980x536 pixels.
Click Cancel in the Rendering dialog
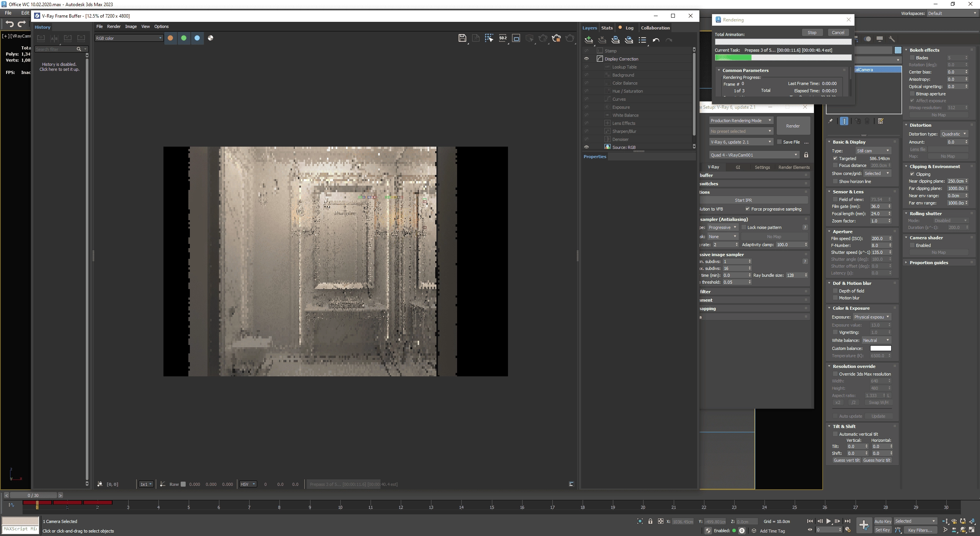[x=838, y=33]
